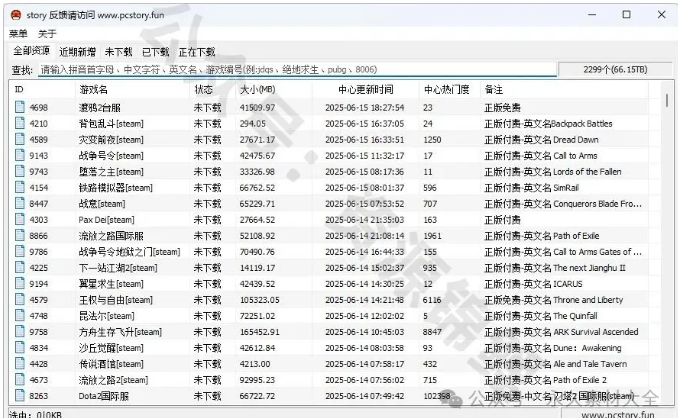The height and width of the screenshot is (418, 678).
Task: Select the 流放之路2[steam] game name
Action: (x=113, y=380)
